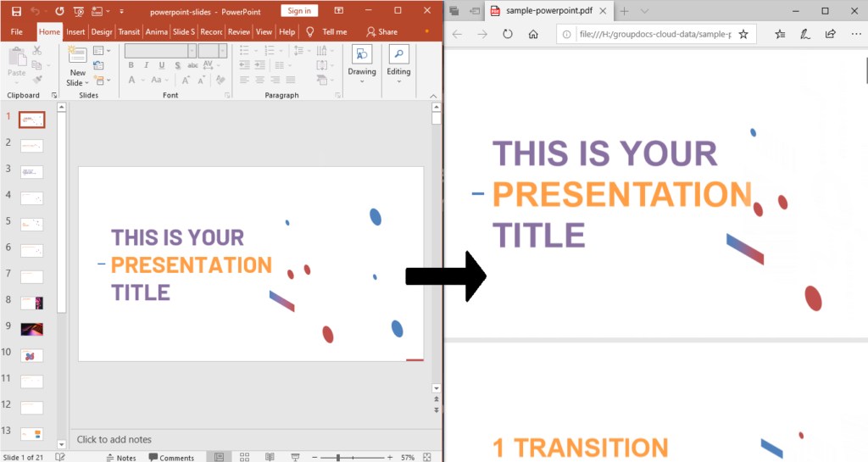Click the Save icon in PowerPoint's title bar
Image resolution: width=868 pixels, height=462 pixels.
click(x=15, y=11)
